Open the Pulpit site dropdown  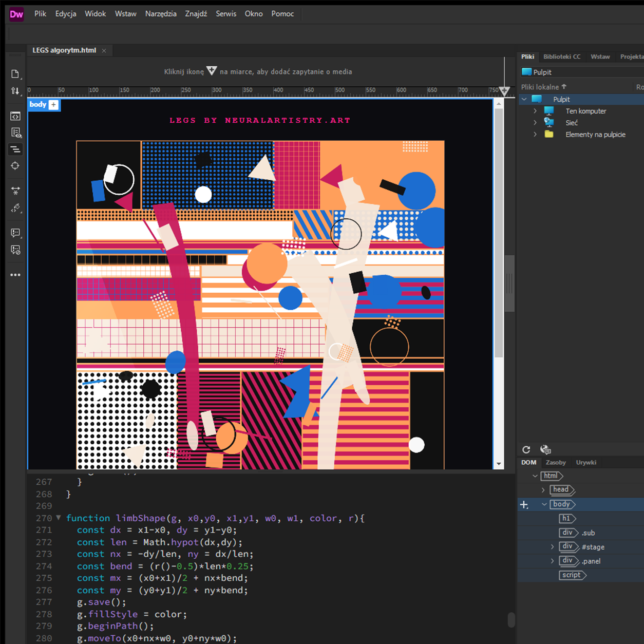582,72
